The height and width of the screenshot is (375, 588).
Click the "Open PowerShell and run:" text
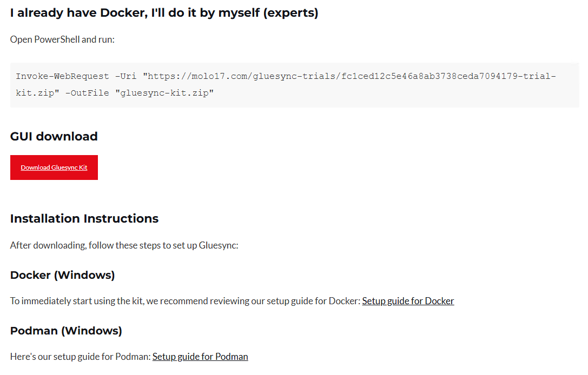(62, 39)
